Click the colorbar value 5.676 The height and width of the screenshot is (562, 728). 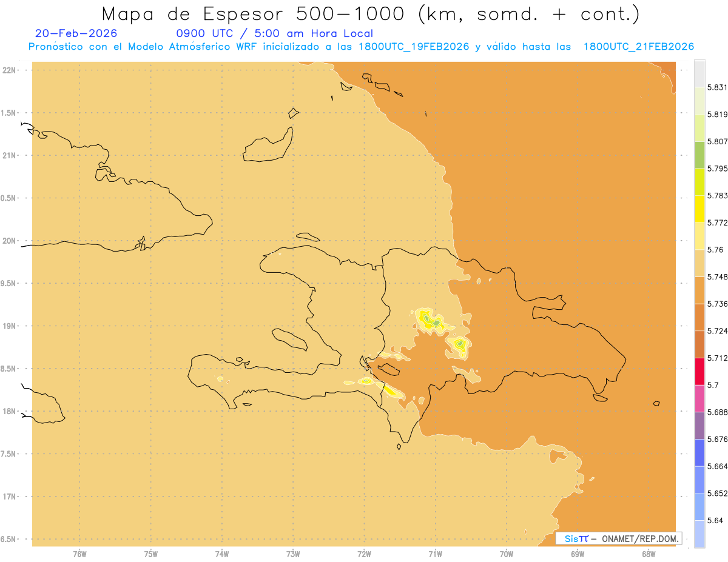point(718,439)
